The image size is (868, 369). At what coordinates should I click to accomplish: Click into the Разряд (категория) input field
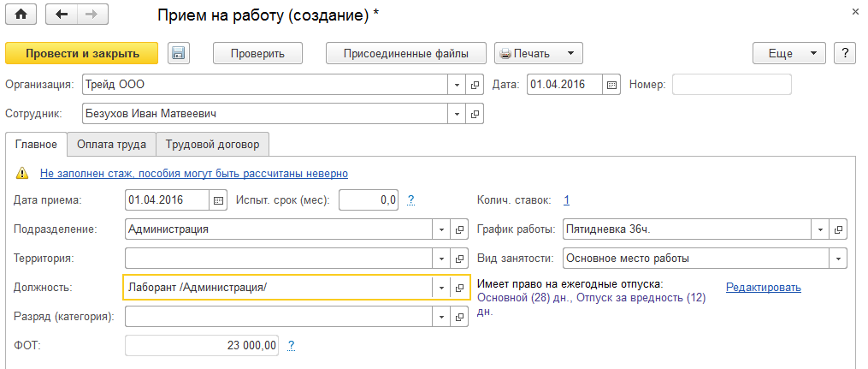tap(278, 317)
